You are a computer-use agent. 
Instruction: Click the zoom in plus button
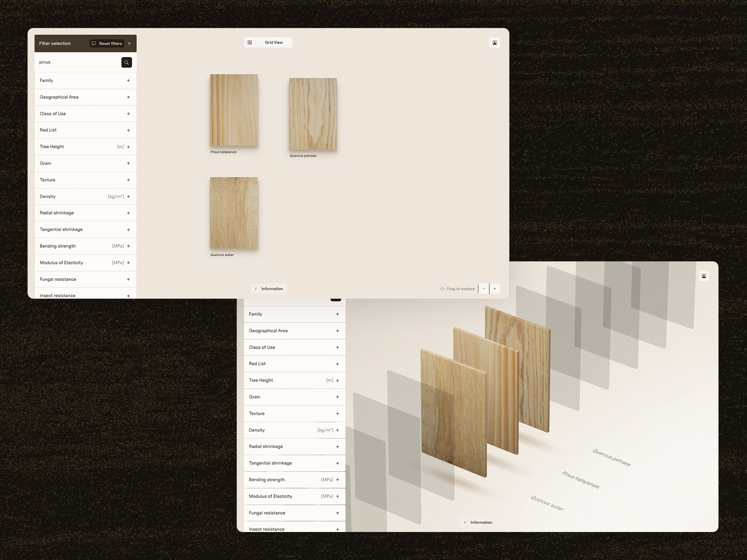495,289
